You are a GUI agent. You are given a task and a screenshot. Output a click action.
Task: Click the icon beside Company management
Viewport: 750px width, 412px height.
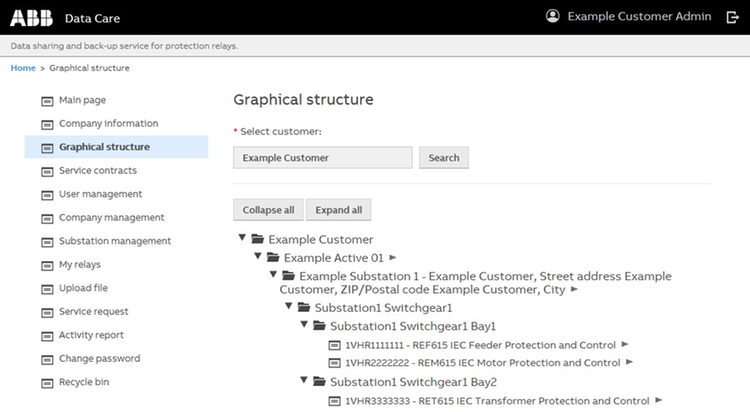(47, 218)
